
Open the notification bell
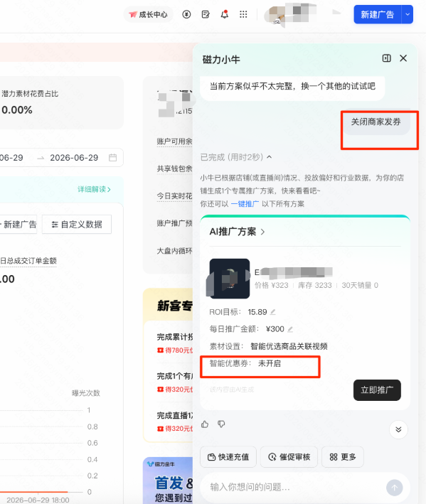pos(225,14)
